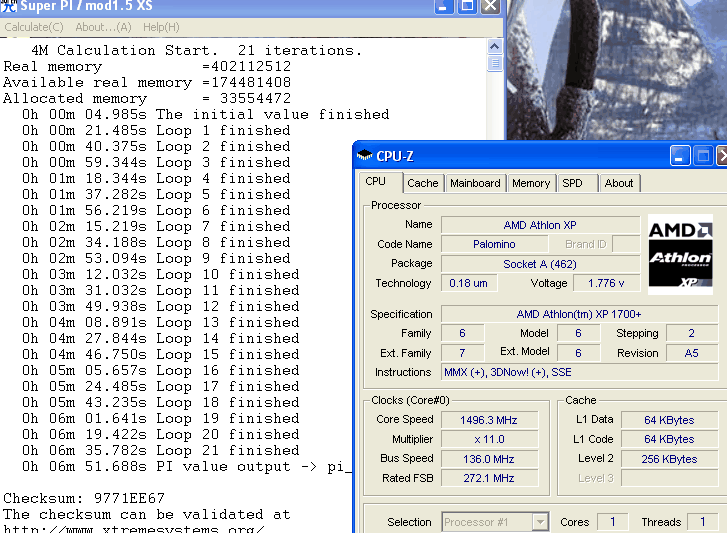Click the Allocated memory = 33554472 line

point(147,98)
